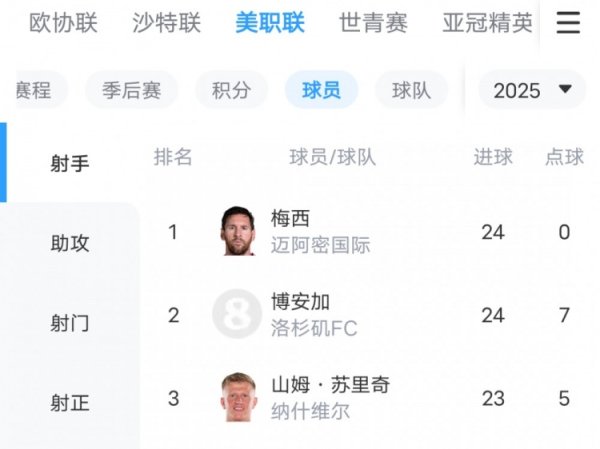This screenshot has width=600, height=449.
Task: Select the 美职联 league tab
Action: pos(270,23)
